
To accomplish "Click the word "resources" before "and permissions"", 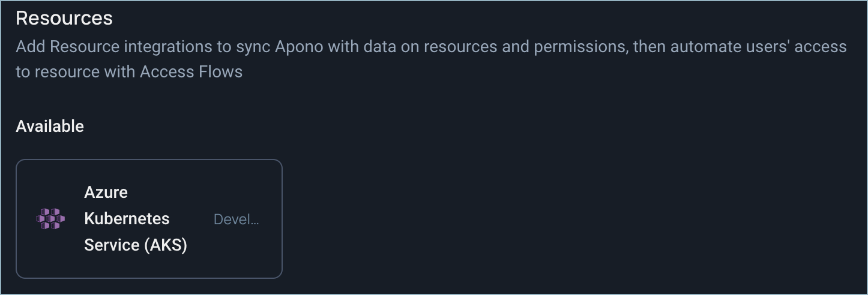I will click(460, 47).
